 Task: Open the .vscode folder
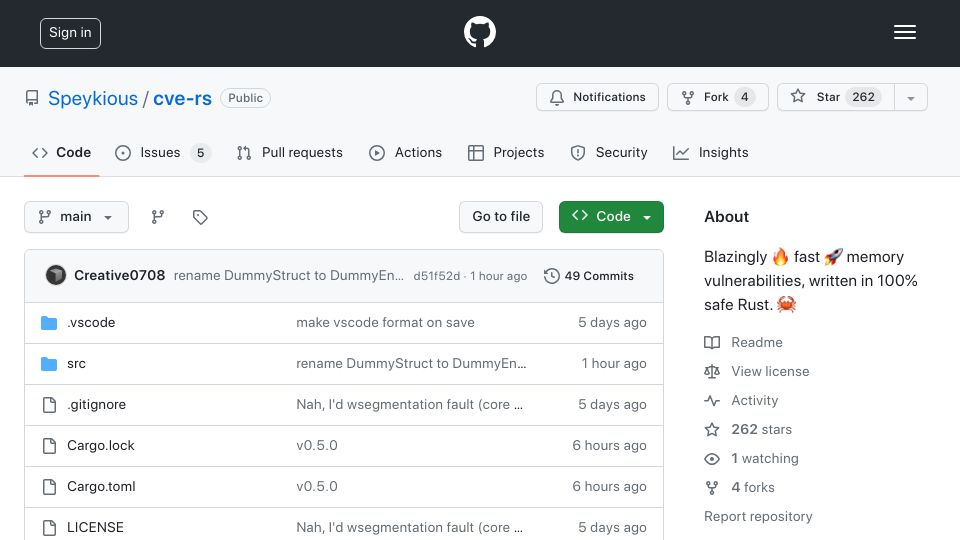91,323
